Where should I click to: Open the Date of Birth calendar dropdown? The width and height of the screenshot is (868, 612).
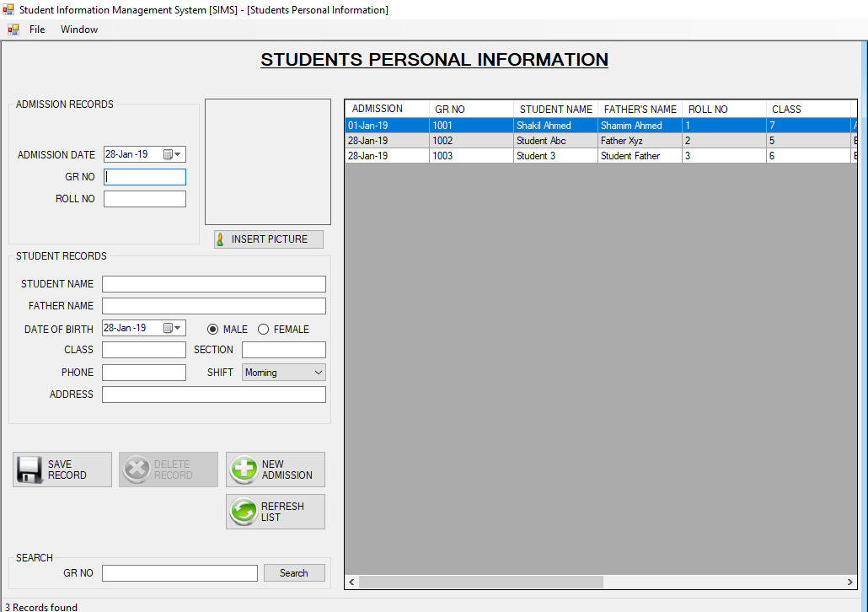coord(172,328)
